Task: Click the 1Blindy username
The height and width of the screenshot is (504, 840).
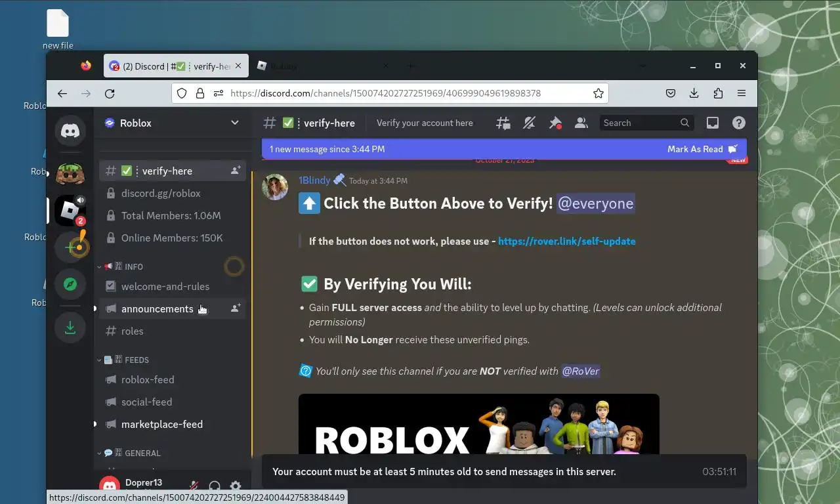Action: pyautogui.click(x=314, y=180)
